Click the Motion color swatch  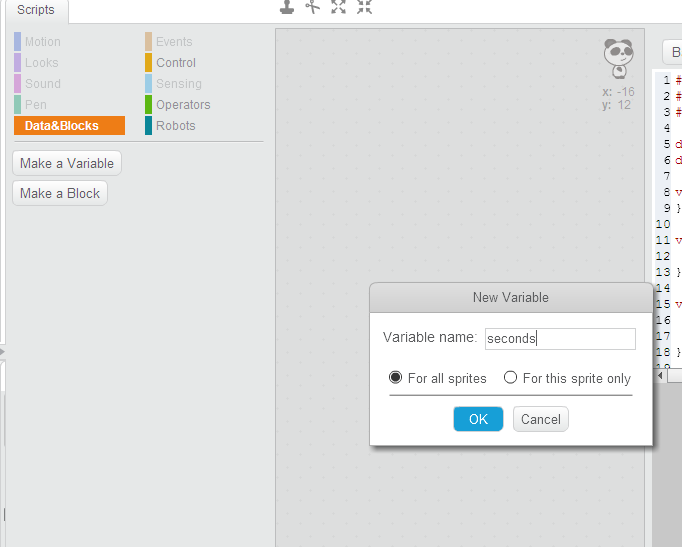(17, 42)
